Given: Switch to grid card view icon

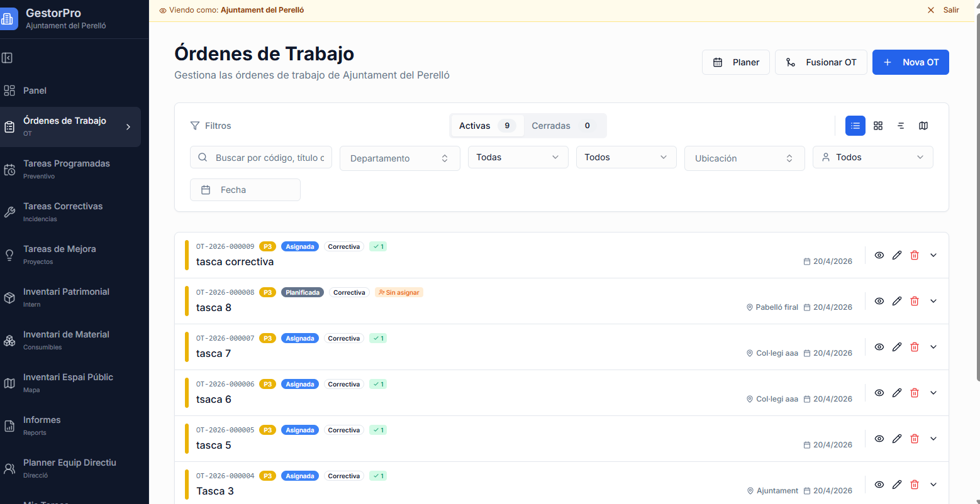Looking at the screenshot, I should 878,126.
